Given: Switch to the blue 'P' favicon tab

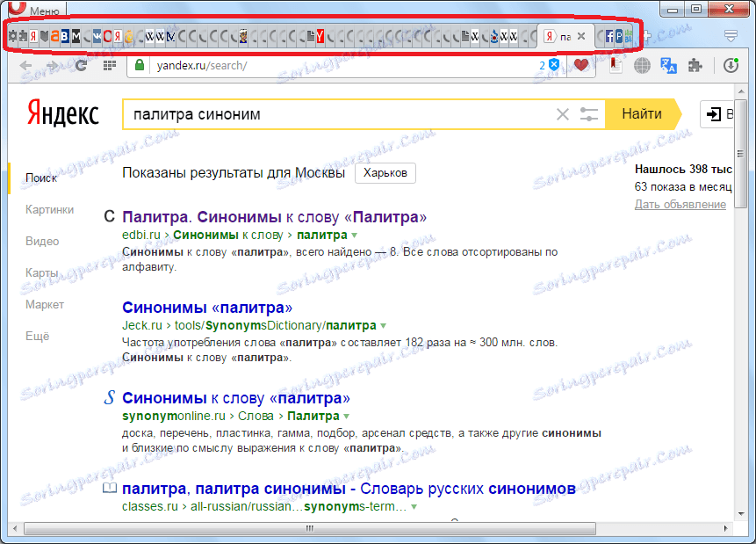Looking at the screenshot, I should [x=619, y=36].
